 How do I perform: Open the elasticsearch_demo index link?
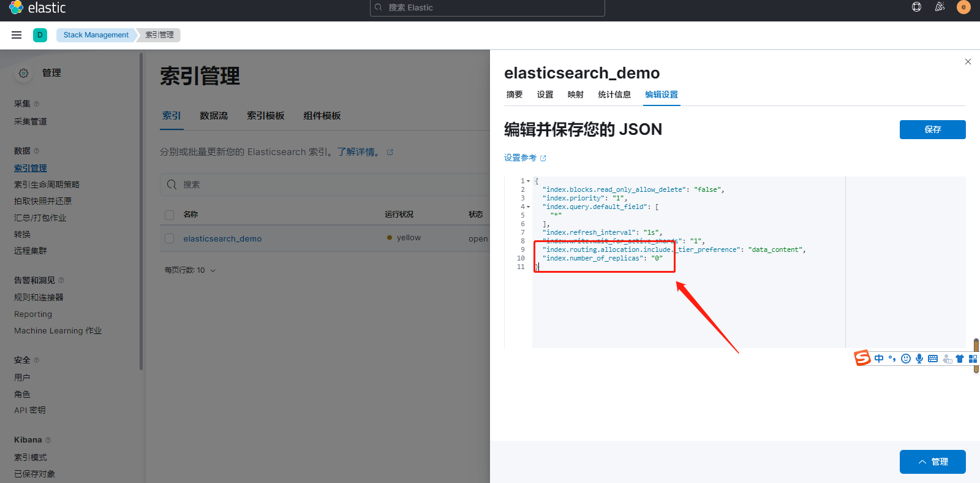click(x=222, y=238)
